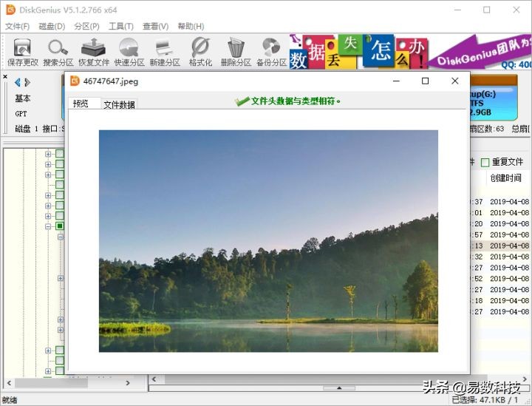Select the (G:) partition block
This screenshot has height=406, width=532.
494,98
